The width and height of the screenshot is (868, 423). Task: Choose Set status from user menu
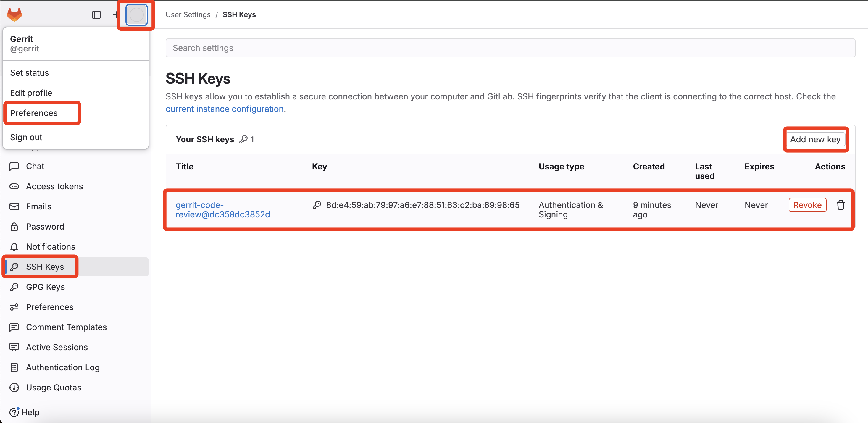click(29, 73)
